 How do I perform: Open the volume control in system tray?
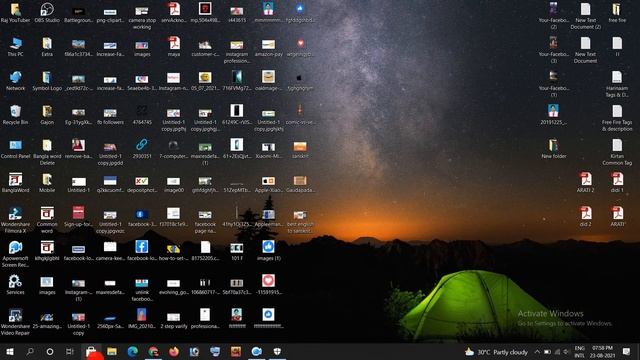pyautogui.click(x=566, y=352)
